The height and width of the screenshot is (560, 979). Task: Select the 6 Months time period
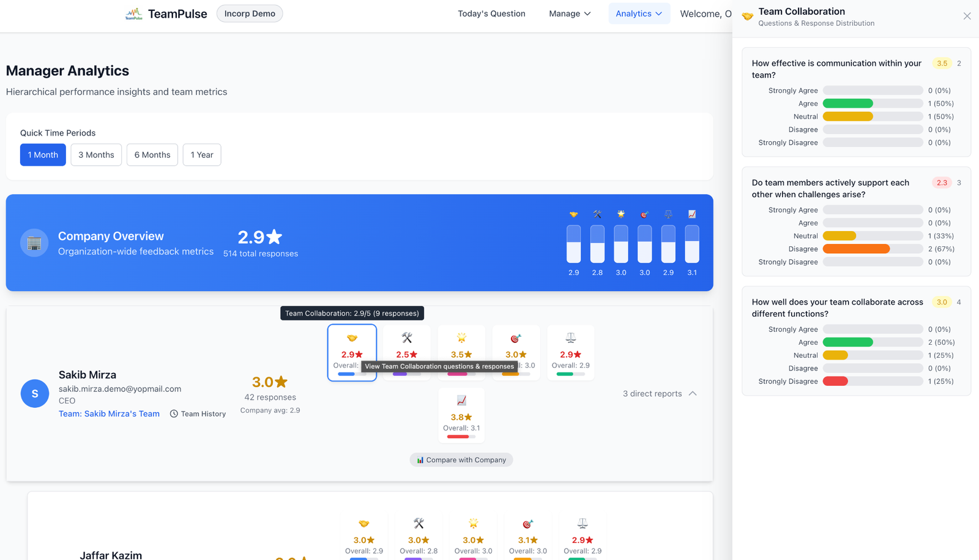[152, 155]
